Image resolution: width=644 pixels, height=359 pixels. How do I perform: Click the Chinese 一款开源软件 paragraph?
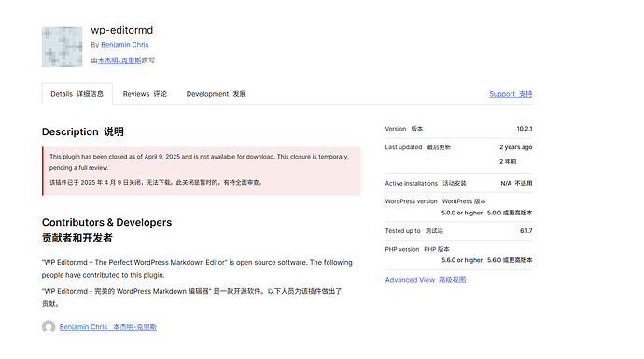tap(192, 297)
